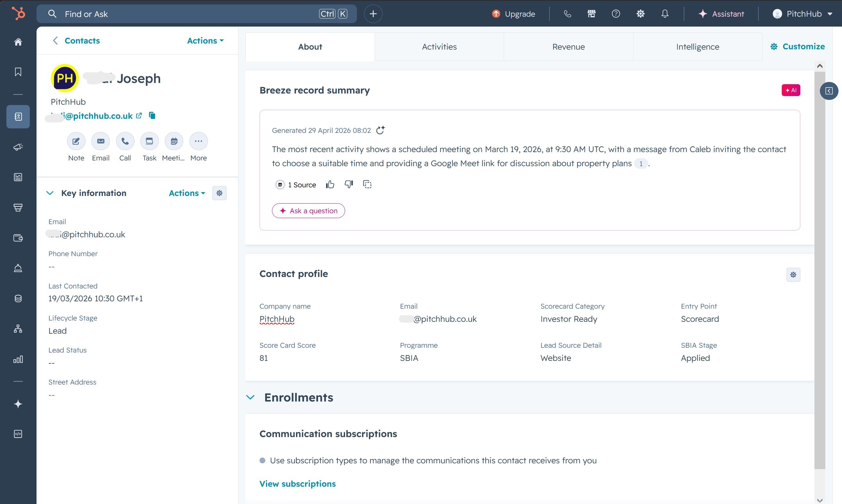Collapse the Enrollments section
The image size is (842, 504).
tap(251, 397)
